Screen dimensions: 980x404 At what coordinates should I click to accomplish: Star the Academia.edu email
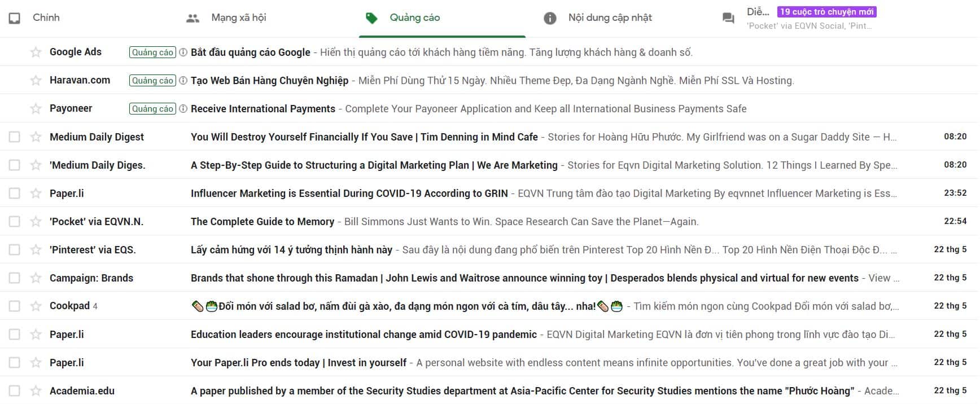pyautogui.click(x=36, y=391)
